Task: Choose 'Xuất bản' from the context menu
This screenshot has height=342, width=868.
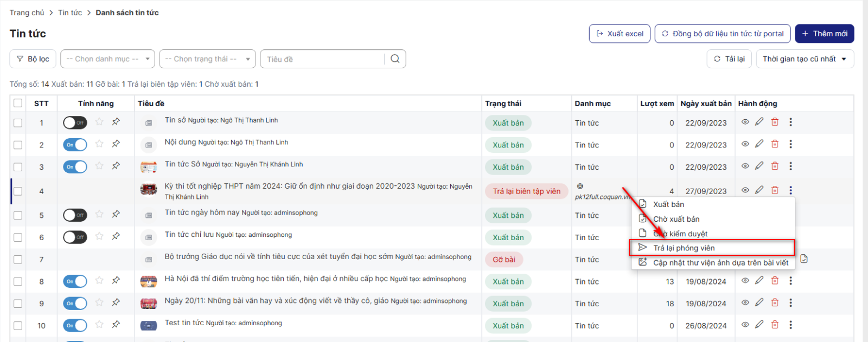Action: (668, 204)
